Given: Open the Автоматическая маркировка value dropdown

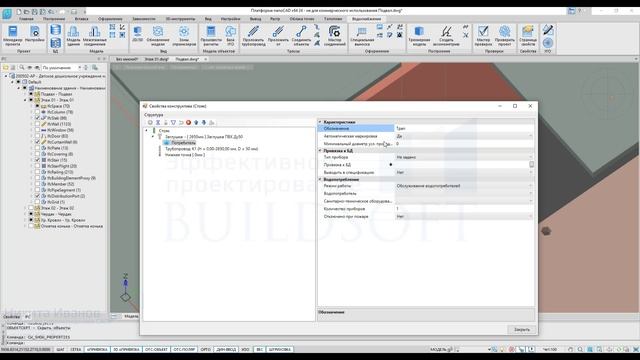Looking at the screenshot, I should pyautogui.click(x=530, y=136).
